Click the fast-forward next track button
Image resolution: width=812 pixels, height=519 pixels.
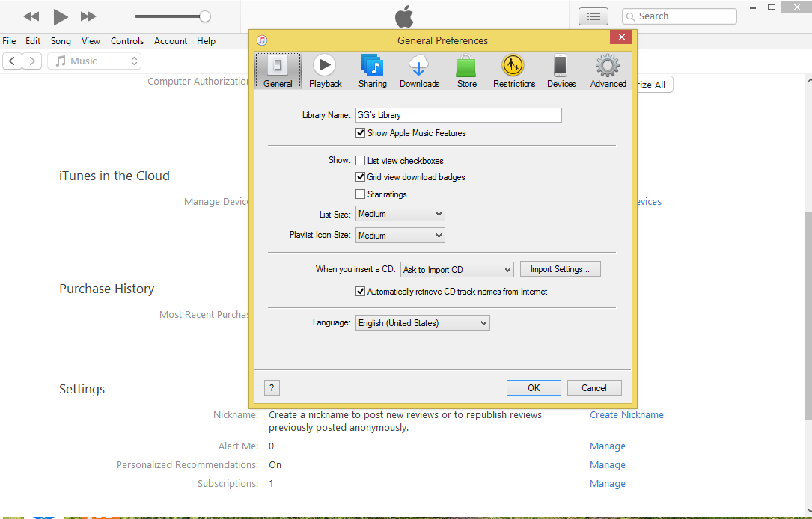[x=88, y=16]
